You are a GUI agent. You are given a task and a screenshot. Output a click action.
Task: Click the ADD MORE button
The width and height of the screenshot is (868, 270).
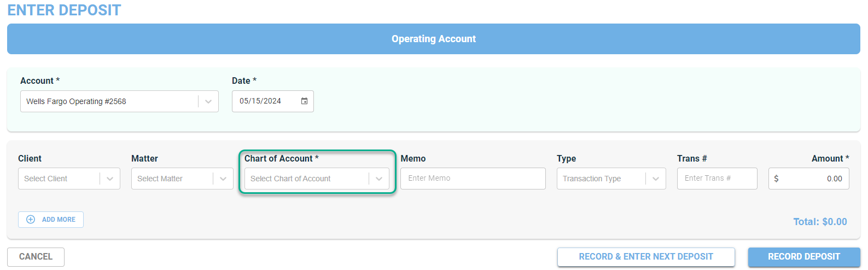(x=51, y=220)
